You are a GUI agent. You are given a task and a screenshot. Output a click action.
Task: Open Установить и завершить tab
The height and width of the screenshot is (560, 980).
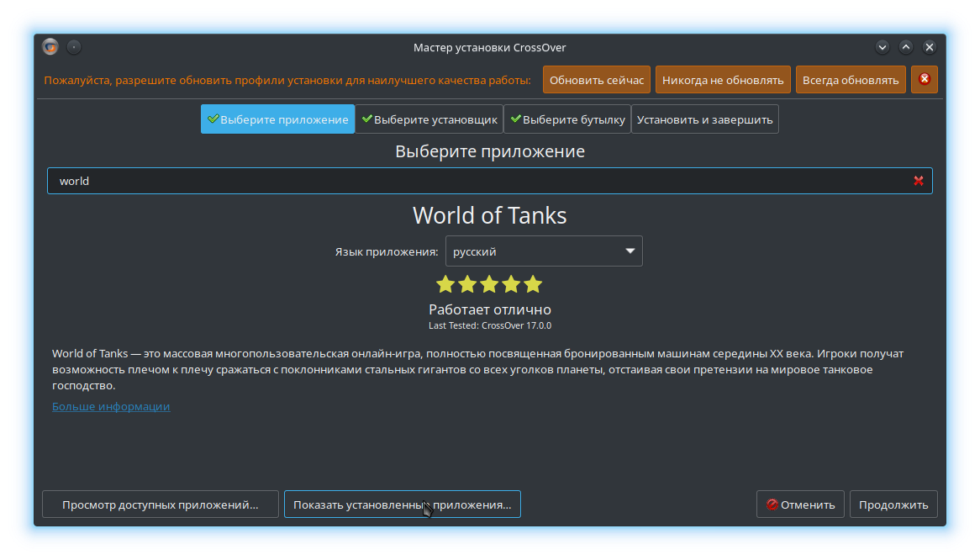click(704, 119)
